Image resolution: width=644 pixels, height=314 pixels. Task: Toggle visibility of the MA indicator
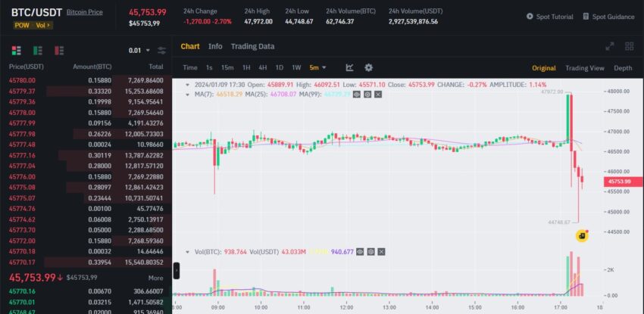(x=357, y=95)
